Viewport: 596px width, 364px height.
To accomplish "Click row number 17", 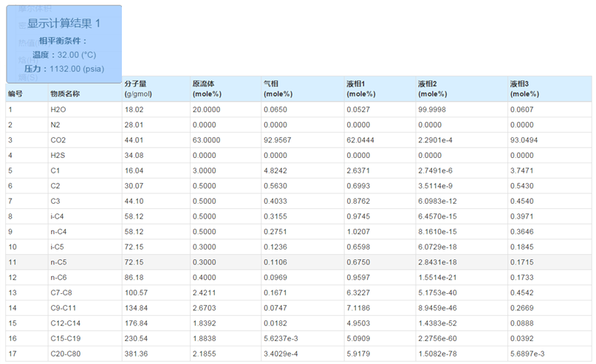I will point(13,354).
